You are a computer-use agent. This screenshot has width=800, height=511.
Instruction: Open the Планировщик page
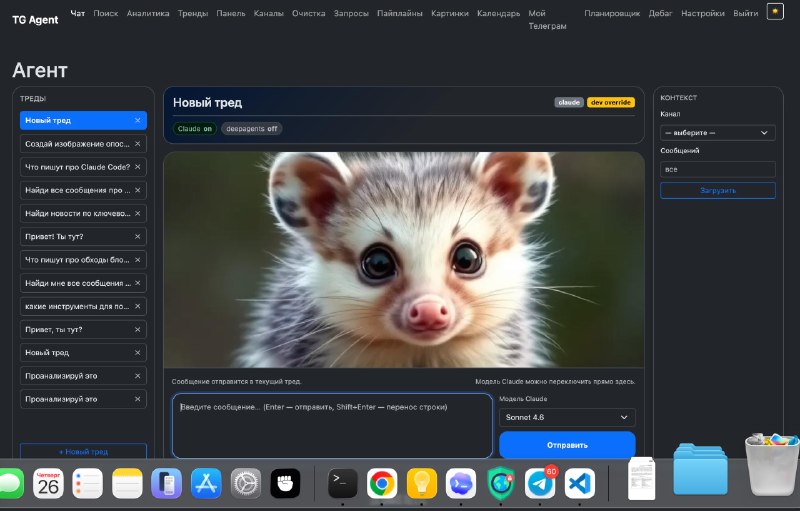[x=612, y=13]
